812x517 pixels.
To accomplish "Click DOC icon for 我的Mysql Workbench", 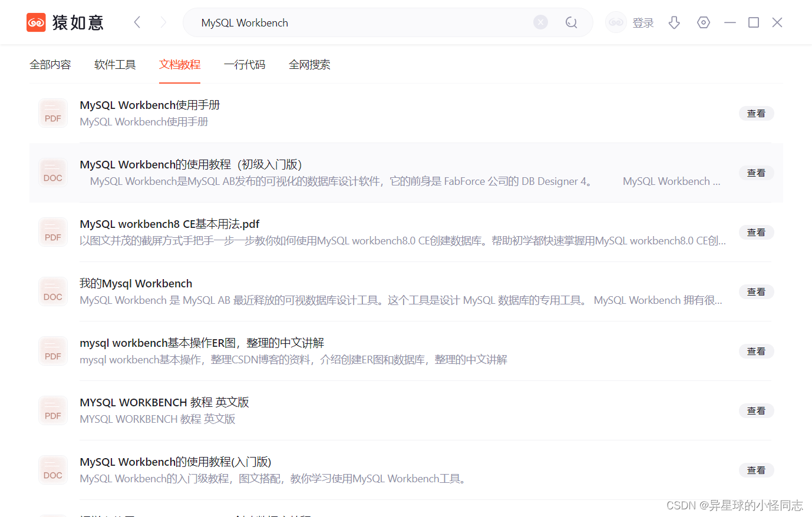I will tap(53, 291).
